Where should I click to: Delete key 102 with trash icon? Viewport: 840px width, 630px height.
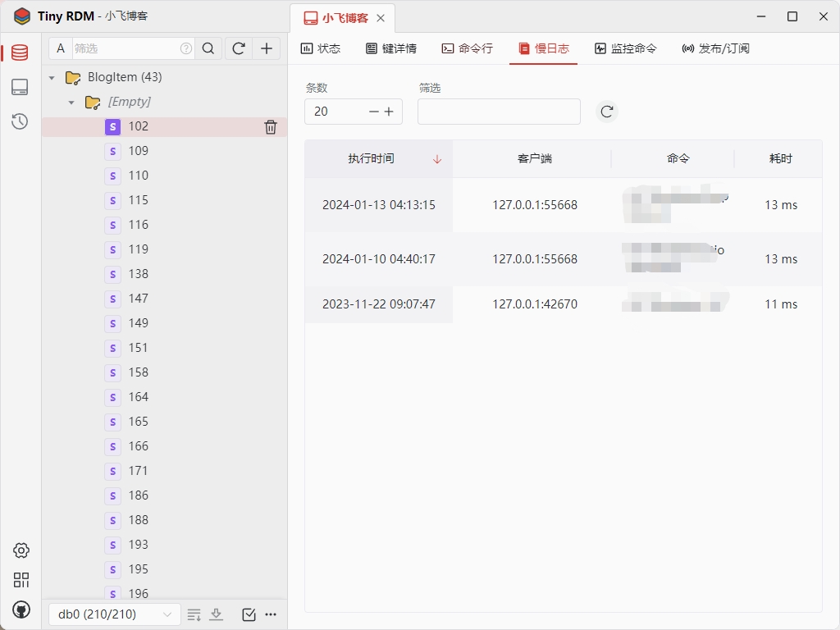click(271, 126)
